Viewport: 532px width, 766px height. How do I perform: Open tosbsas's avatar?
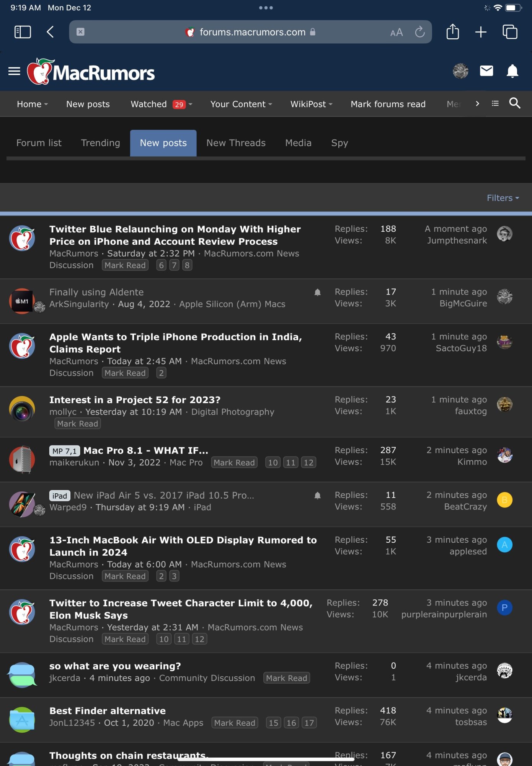point(504,715)
